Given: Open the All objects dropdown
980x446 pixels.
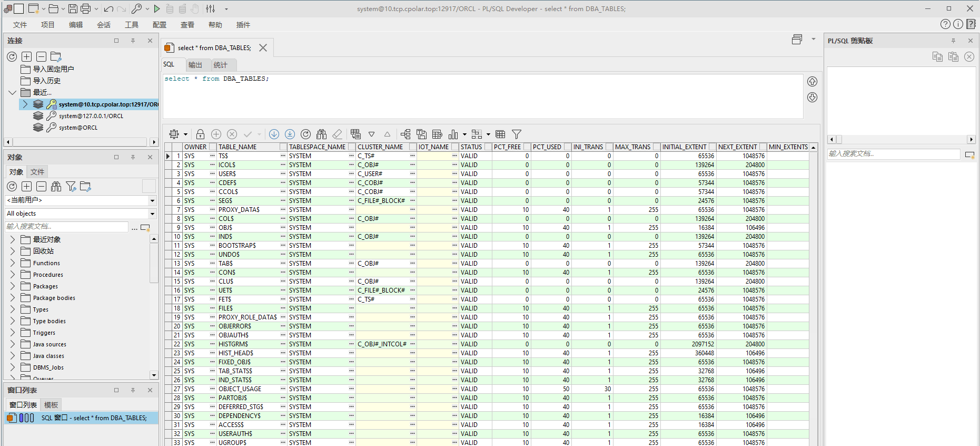Looking at the screenshot, I should (x=152, y=214).
